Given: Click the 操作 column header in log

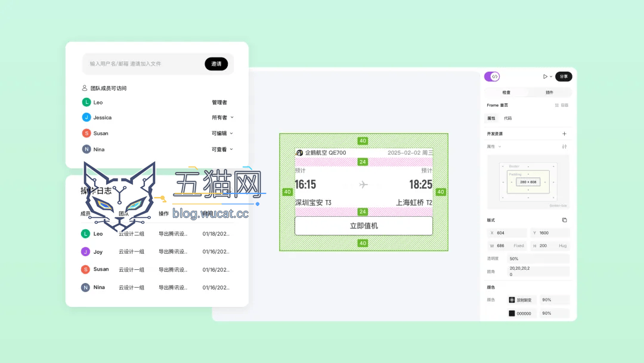Looking at the screenshot, I should (x=163, y=213).
